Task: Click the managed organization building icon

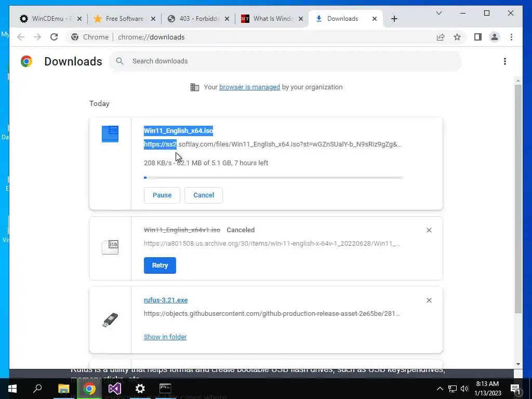Action: (195, 87)
